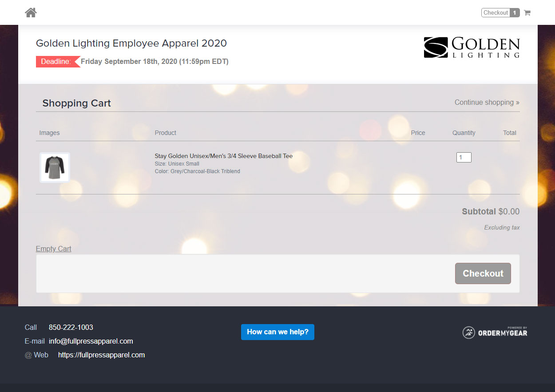The height and width of the screenshot is (392, 555).
Task: Open the How can we help? chat
Action: point(277,332)
